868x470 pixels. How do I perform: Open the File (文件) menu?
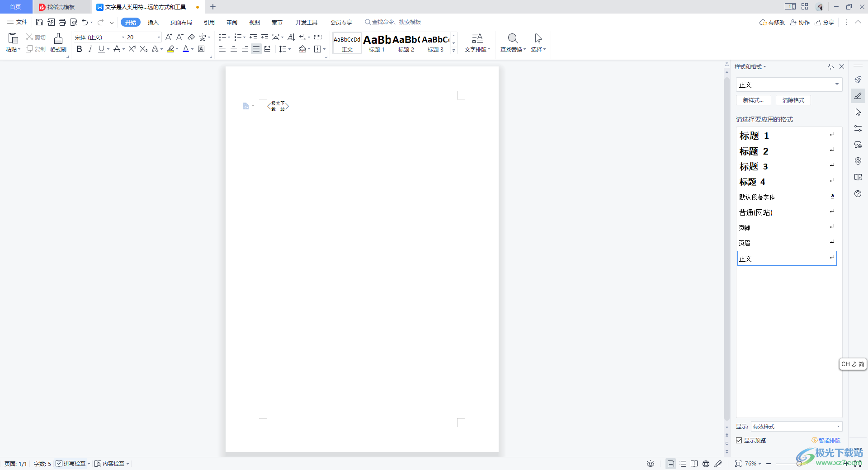click(x=17, y=22)
